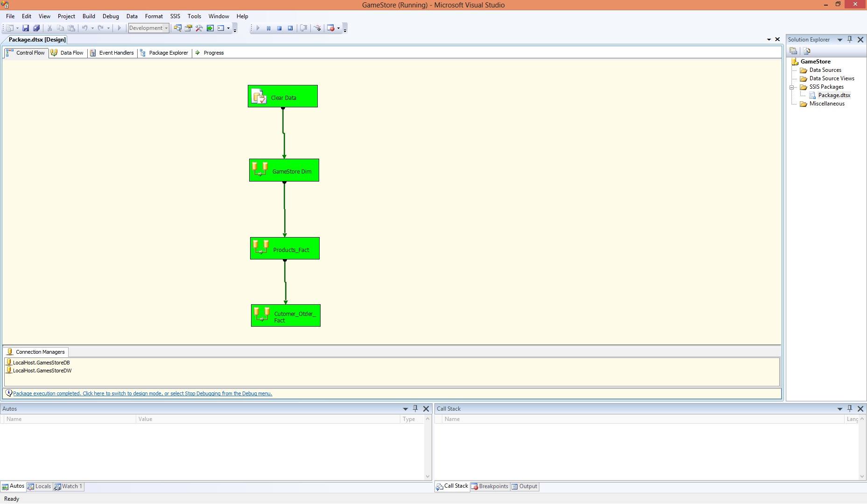This screenshot has width=867, height=504.
Task: Switch to the Package Explorer tab
Action: click(164, 53)
